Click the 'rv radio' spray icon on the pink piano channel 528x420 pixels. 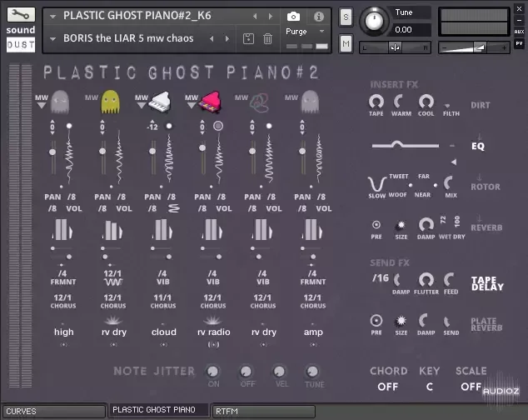tap(212, 319)
